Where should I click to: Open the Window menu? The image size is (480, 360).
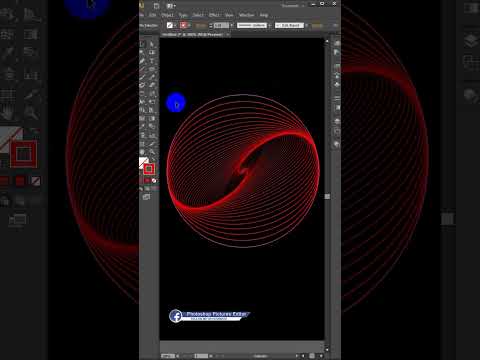(x=247, y=15)
